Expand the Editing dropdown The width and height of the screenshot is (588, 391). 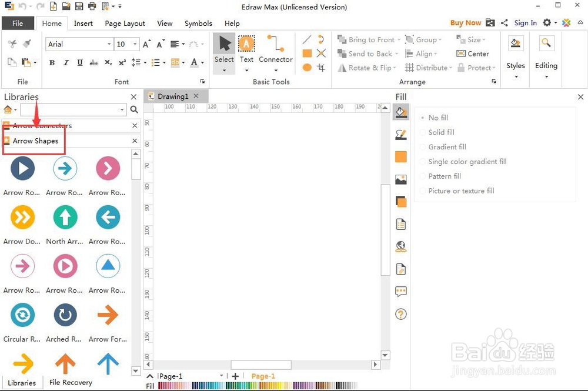(x=546, y=76)
